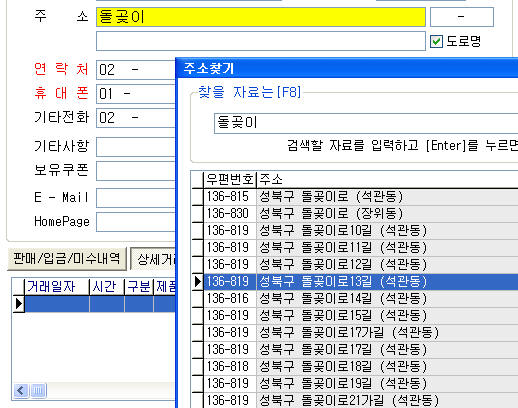Click the search field in 주소찾기 dialog

pyautogui.click(x=366, y=123)
